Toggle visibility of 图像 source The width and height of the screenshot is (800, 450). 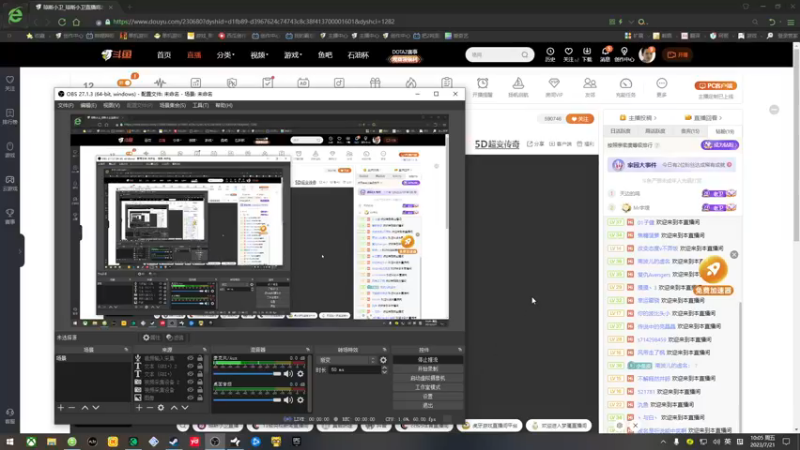click(x=190, y=397)
